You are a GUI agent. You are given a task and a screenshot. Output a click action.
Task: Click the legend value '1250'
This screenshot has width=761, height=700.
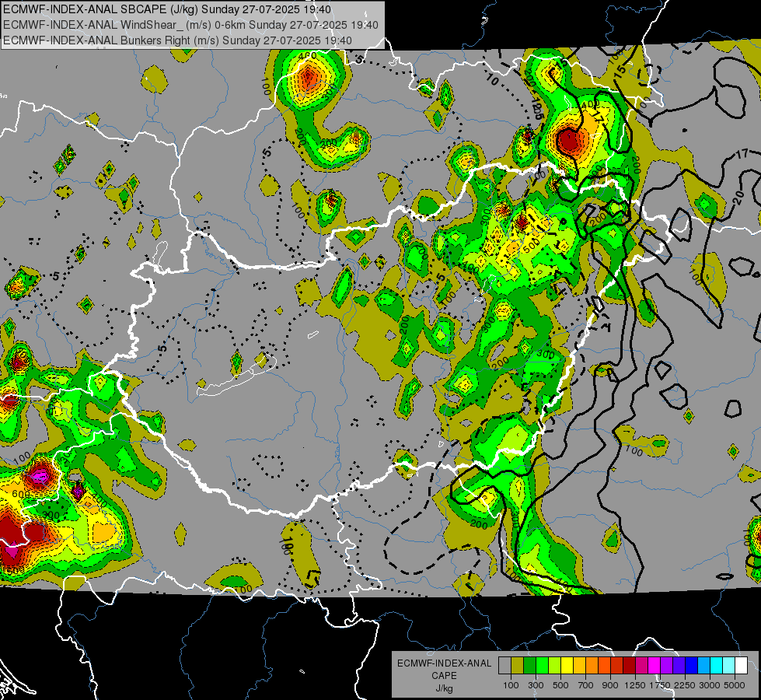[x=635, y=685]
